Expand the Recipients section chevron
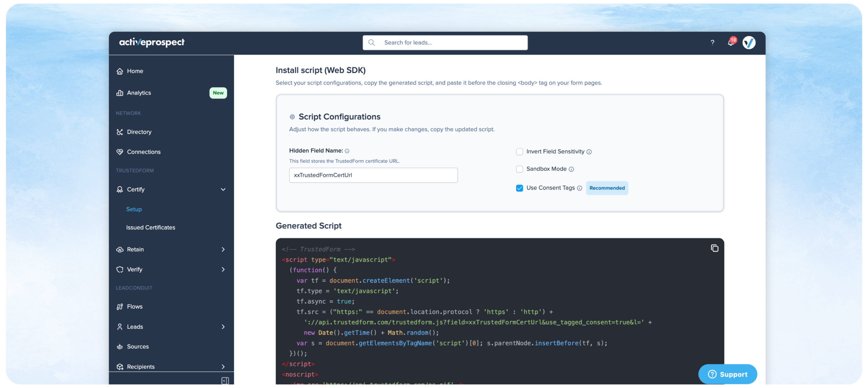Screen dimensions: 868x388 point(223,367)
